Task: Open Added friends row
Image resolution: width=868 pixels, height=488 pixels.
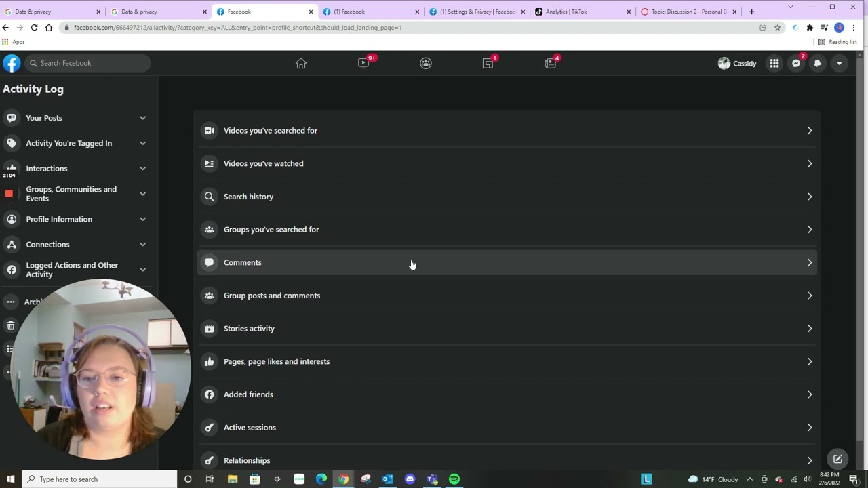Action: click(507, 394)
